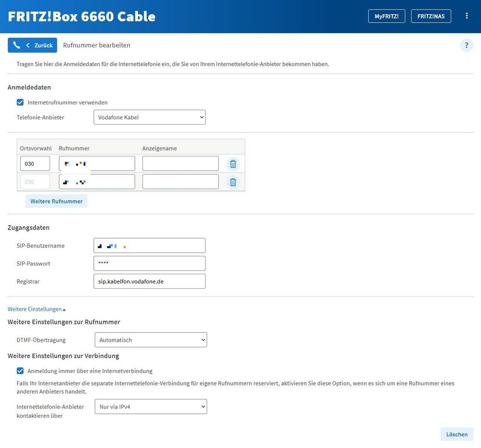Screen dimensions: 481x448
Task: Click the Registrar field sip.kabelfon.vodafone.de
Action: (149, 282)
